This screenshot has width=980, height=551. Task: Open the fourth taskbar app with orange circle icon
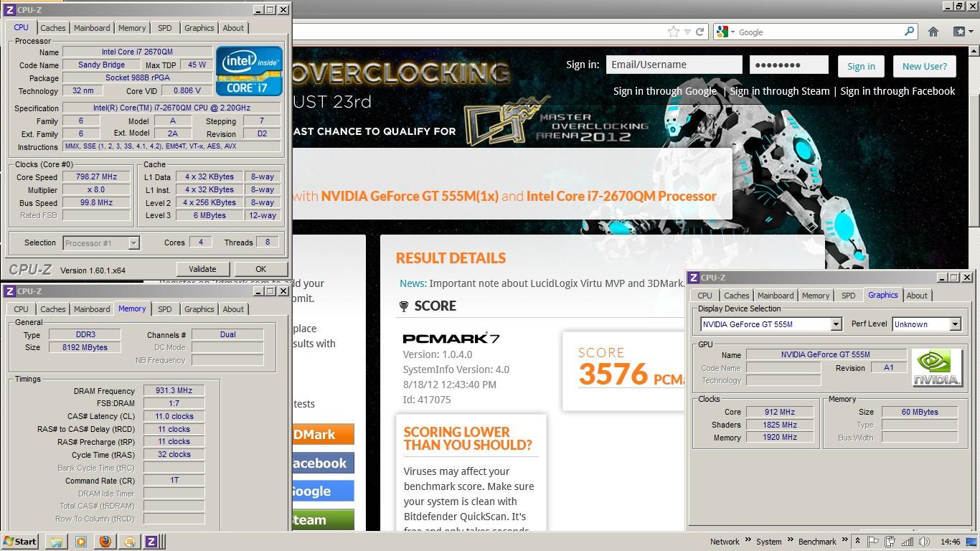point(129,542)
